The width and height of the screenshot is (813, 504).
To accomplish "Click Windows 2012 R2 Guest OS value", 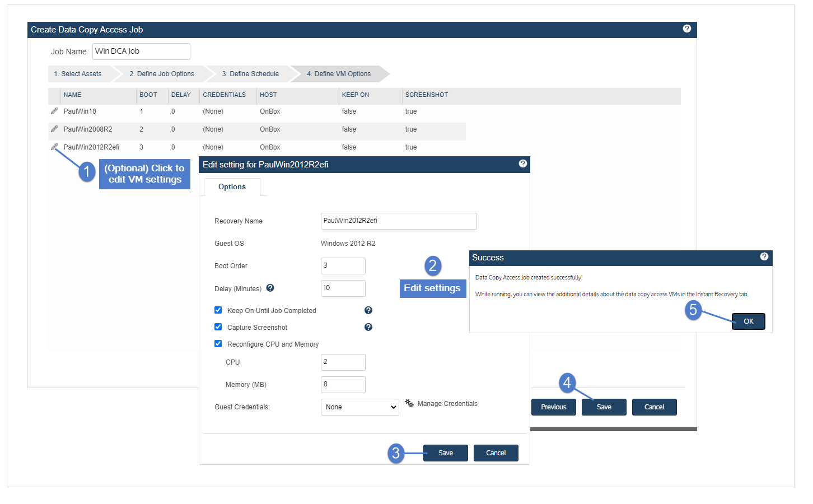I will (x=348, y=244).
